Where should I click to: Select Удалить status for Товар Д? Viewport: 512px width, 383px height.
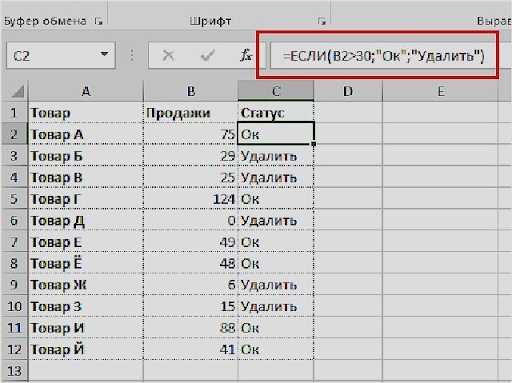(276, 220)
